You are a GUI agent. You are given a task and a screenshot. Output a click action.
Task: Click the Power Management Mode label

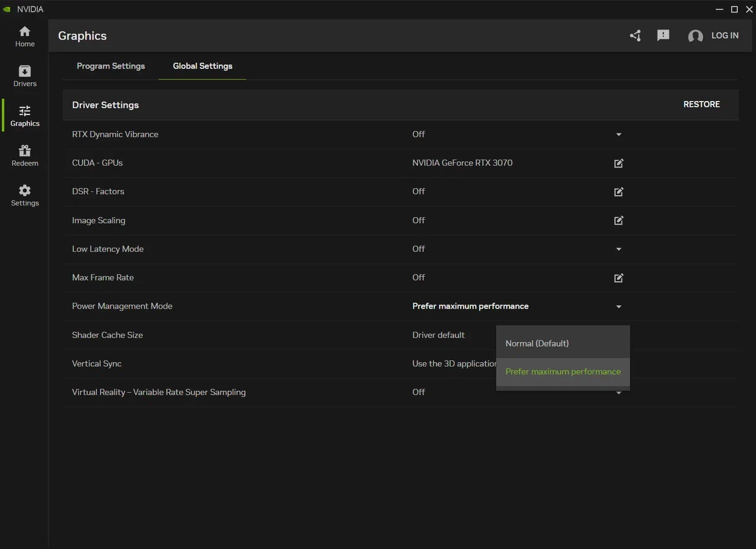[122, 306]
